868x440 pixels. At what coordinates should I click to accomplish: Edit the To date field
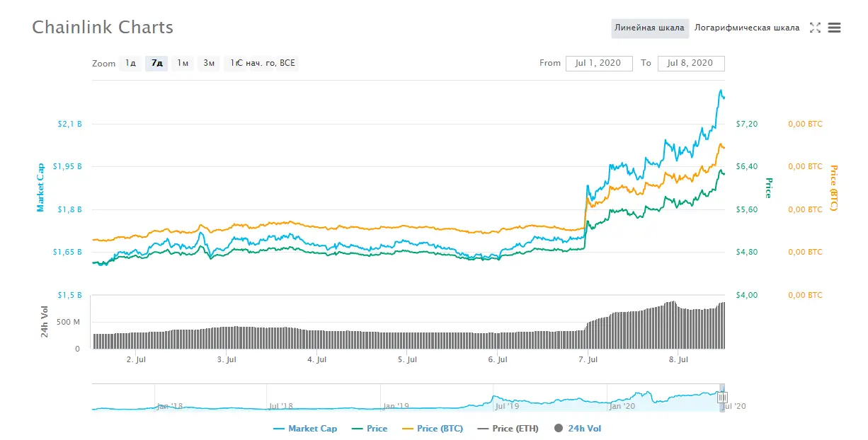691,63
